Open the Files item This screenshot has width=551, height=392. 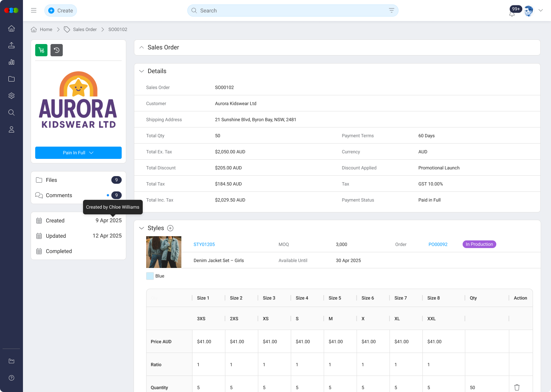pos(51,180)
